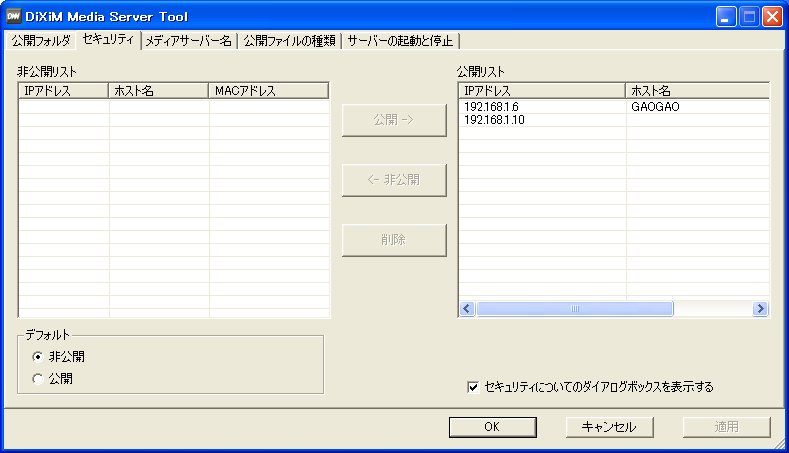Click the MACアドレス column header

[269, 91]
